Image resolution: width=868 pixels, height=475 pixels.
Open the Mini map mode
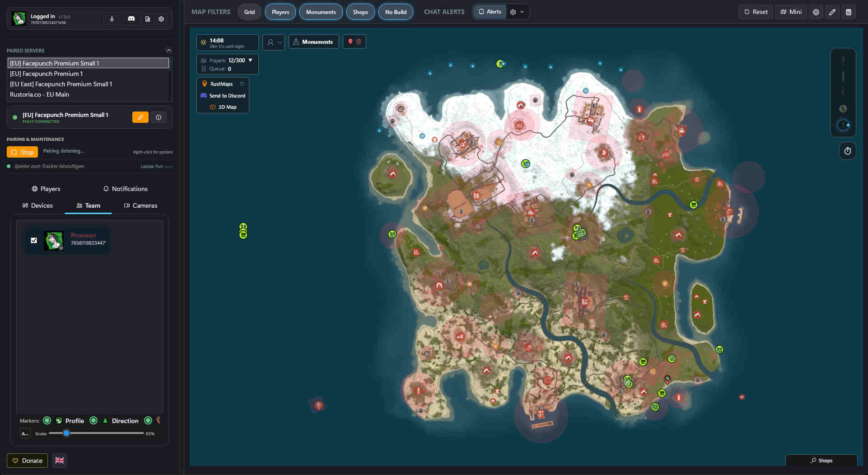point(791,12)
